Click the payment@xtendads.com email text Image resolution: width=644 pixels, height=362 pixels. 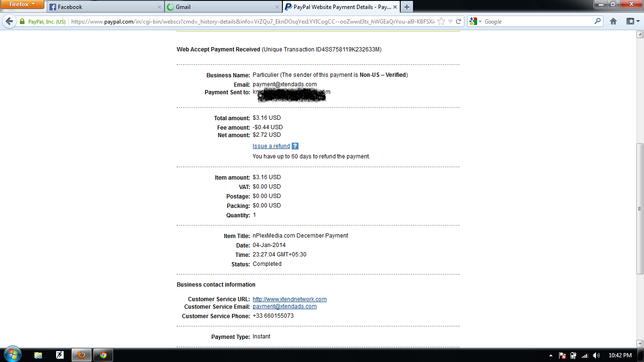point(285,84)
